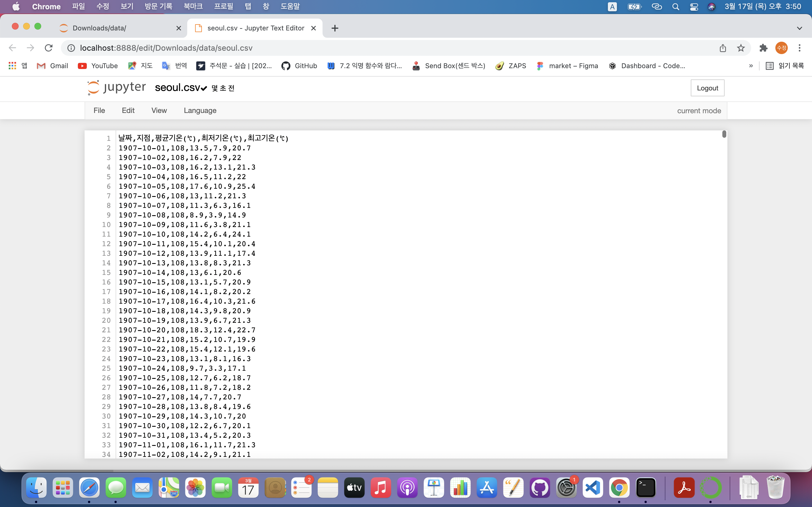Open the YouTube bookmark

98,66
